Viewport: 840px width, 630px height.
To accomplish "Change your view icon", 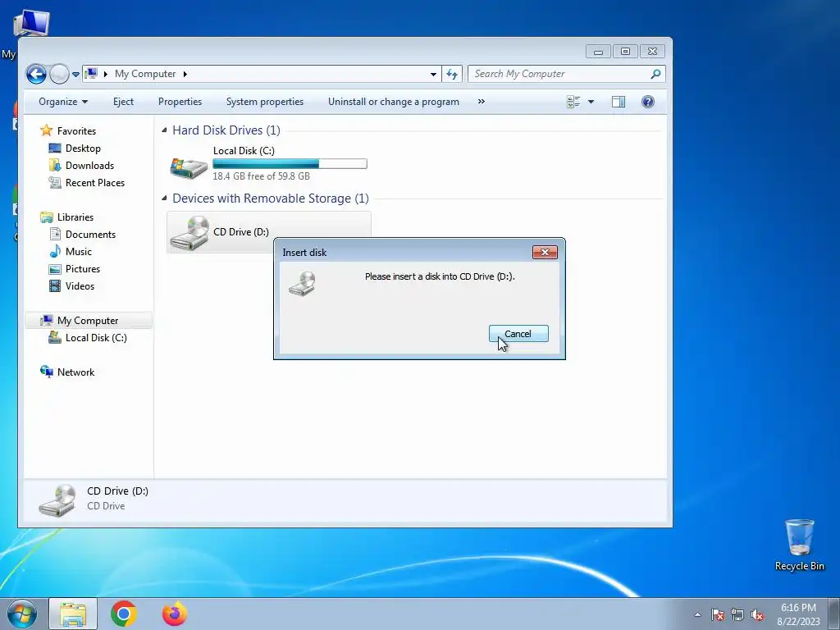I will [573, 101].
